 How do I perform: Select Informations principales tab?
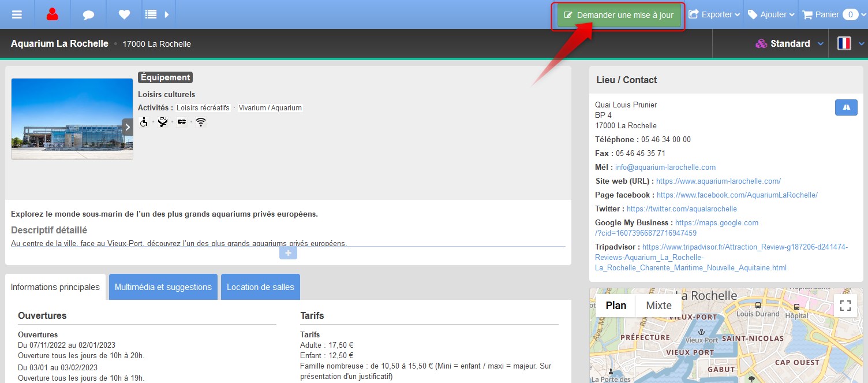[55, 287]
